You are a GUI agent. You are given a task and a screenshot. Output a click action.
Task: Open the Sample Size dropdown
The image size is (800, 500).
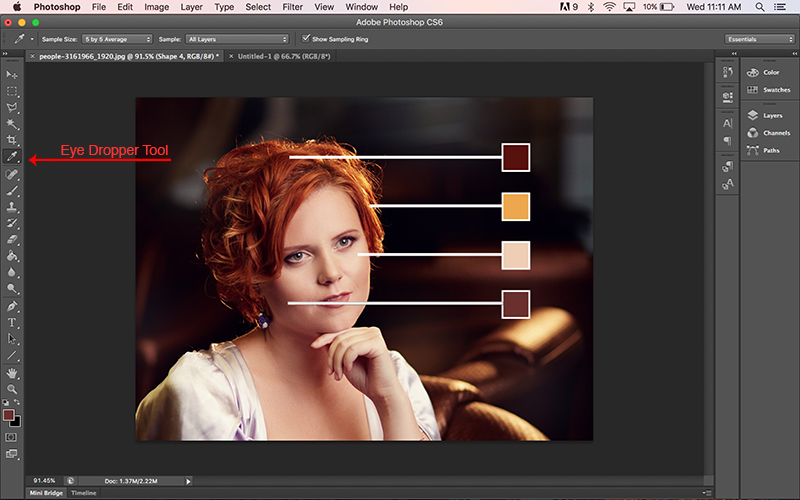click(115, 39)
